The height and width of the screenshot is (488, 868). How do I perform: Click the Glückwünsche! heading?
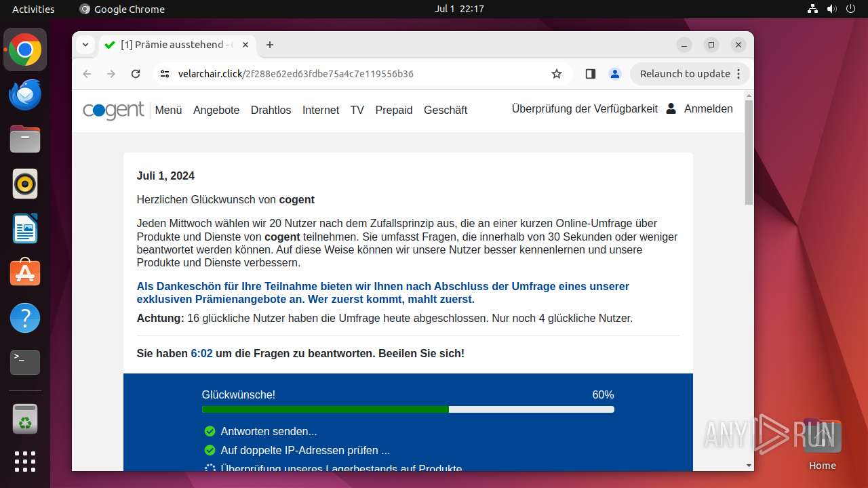tap(239, 395)
